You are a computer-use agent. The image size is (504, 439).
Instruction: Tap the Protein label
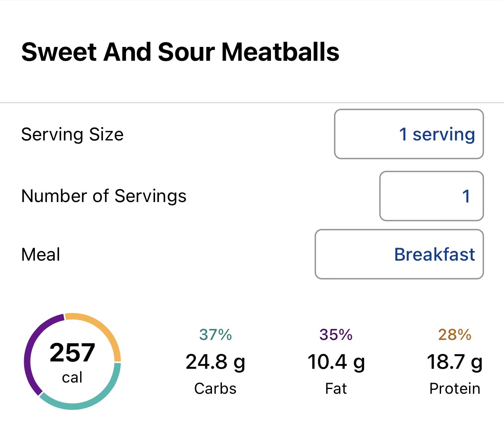454,389
